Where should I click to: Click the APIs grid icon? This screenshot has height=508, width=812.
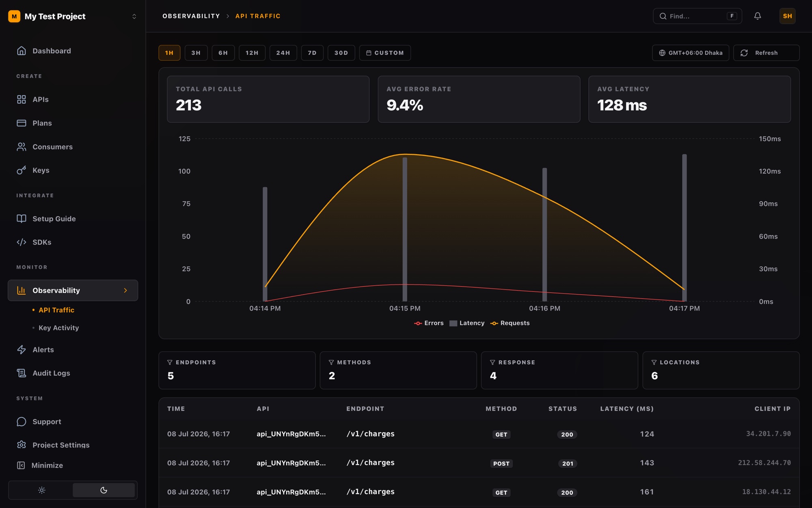coord(22,99)
